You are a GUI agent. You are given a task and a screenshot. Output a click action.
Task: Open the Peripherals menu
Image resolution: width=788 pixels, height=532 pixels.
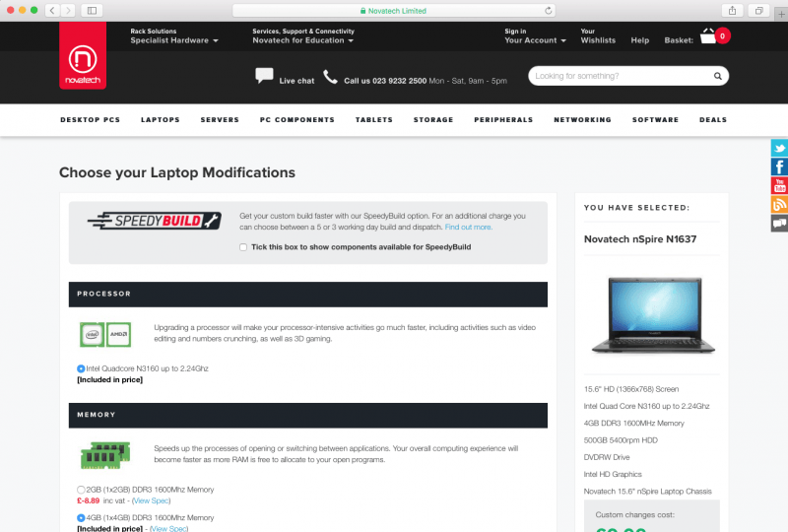pos(503,119)
